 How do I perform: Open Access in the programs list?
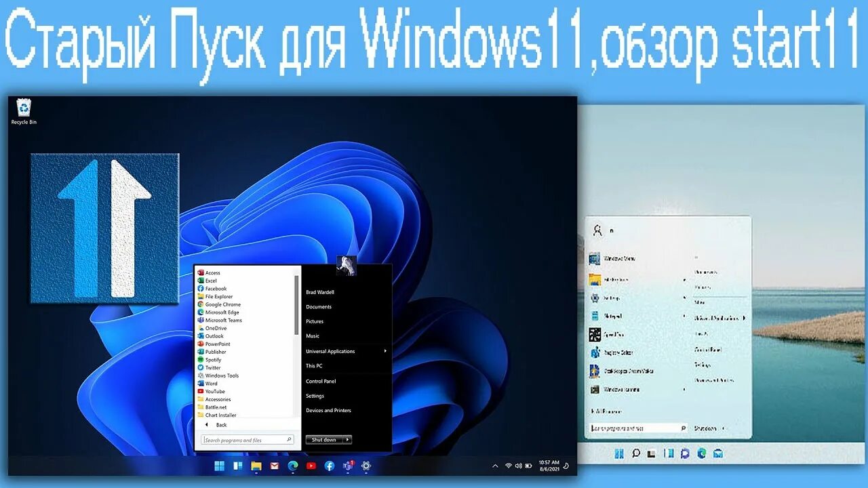(x=209, y=272)
